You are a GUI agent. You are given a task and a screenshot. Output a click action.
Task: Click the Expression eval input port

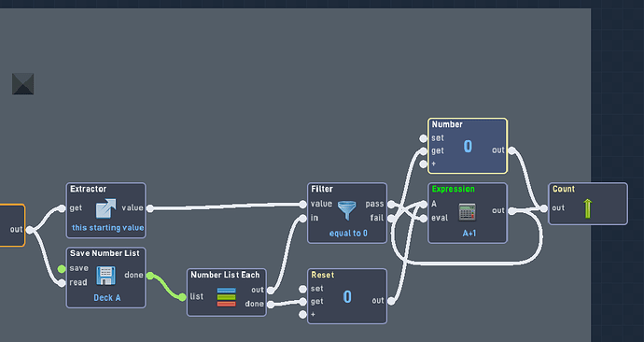coord(424,219)
